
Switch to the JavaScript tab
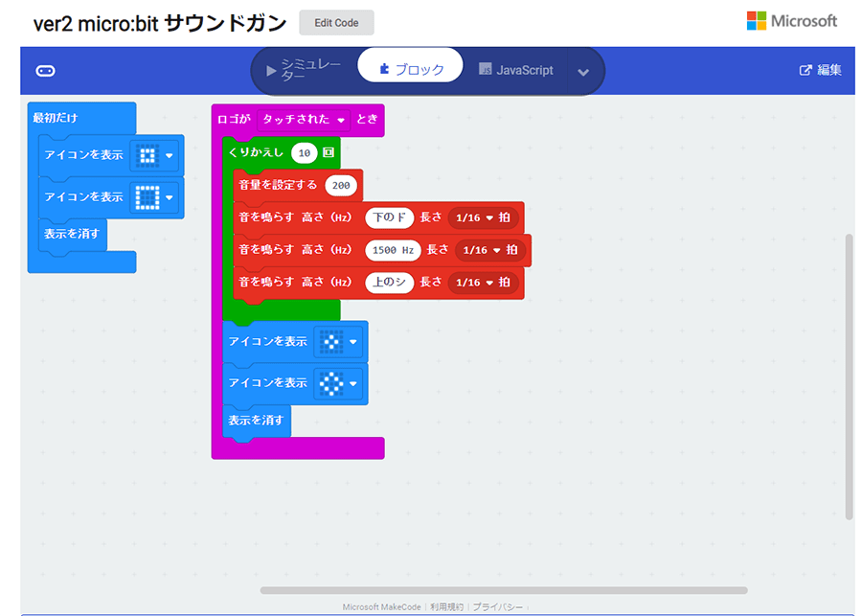point(515,70)
